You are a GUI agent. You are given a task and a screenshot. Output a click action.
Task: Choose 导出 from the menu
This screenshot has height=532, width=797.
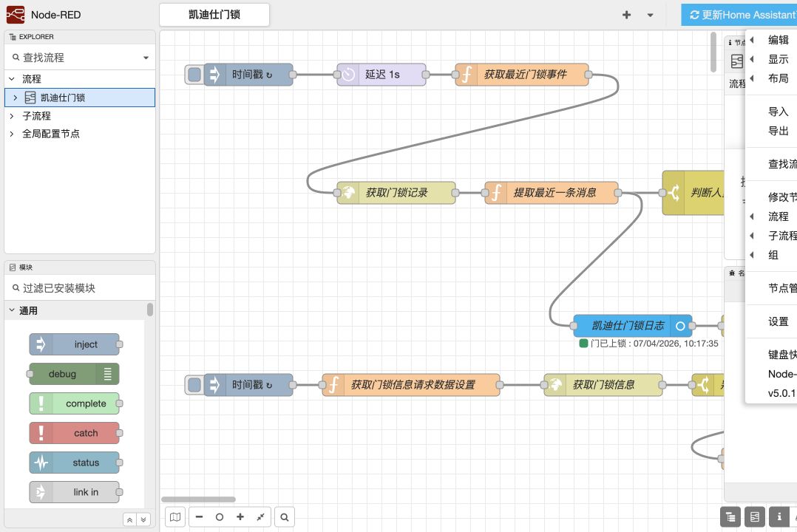coord(771,131)
